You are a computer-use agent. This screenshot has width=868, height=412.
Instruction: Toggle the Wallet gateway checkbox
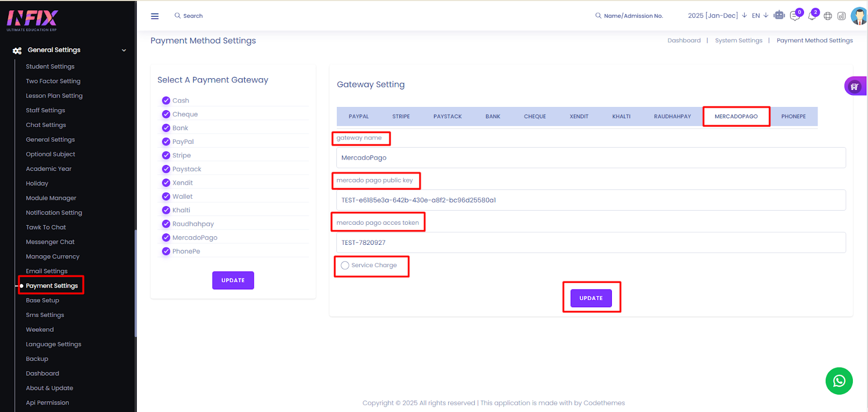[166, 197]
